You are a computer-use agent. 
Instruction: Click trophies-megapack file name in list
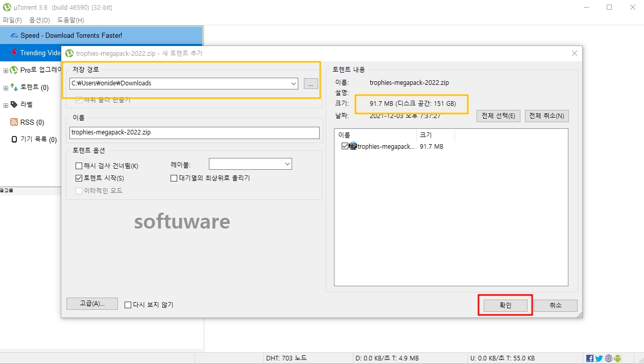386,147
